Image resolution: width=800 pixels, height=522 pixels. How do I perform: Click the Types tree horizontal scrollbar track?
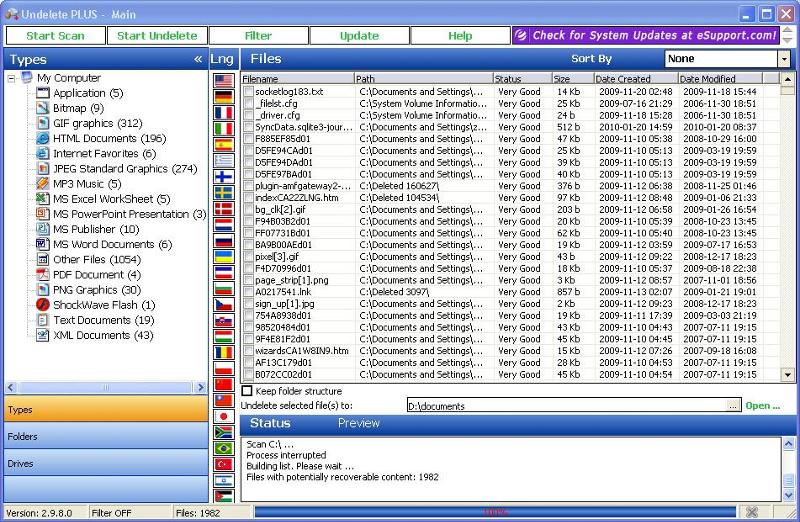click(106, 388)
